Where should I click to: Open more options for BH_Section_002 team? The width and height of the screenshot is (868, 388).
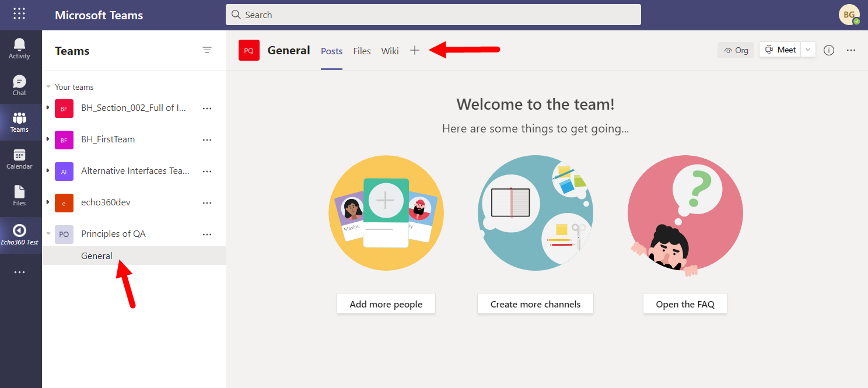pos(207,108)
